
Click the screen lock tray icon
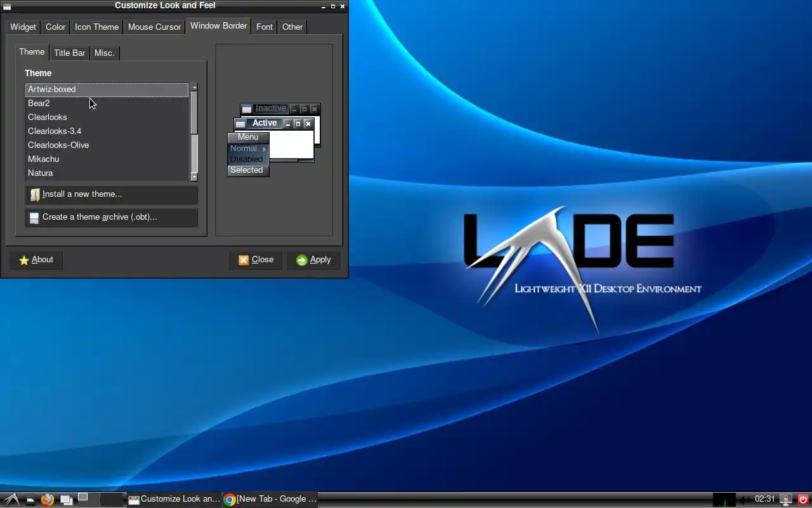pyautogui.click(x=786, y=500)
